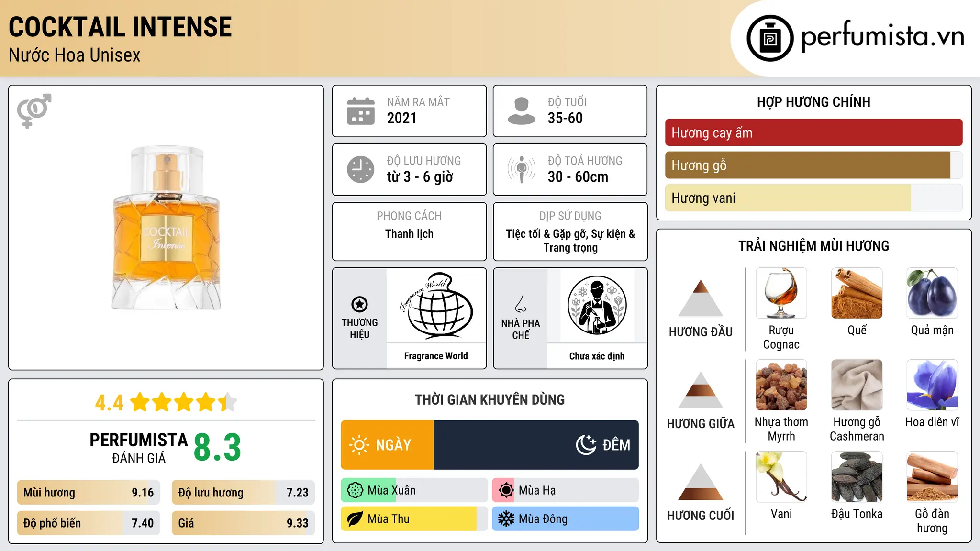The height and width of the screenshot is (551, 980).
Task: Click the clock icon beside Độ lưu hương
Action: click(361, 169)
